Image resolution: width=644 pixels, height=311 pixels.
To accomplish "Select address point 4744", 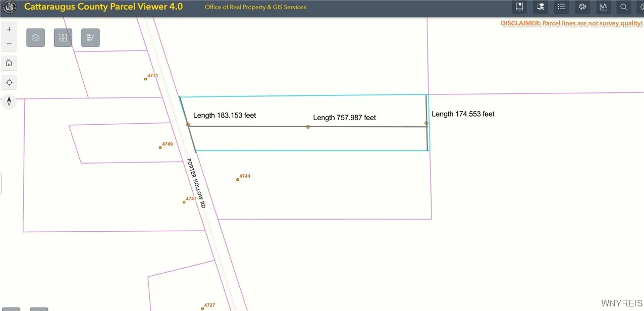I will pos(238,179).
